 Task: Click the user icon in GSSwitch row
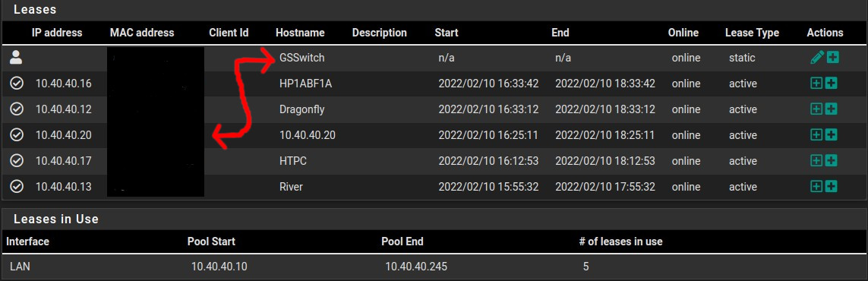[17, 58]
